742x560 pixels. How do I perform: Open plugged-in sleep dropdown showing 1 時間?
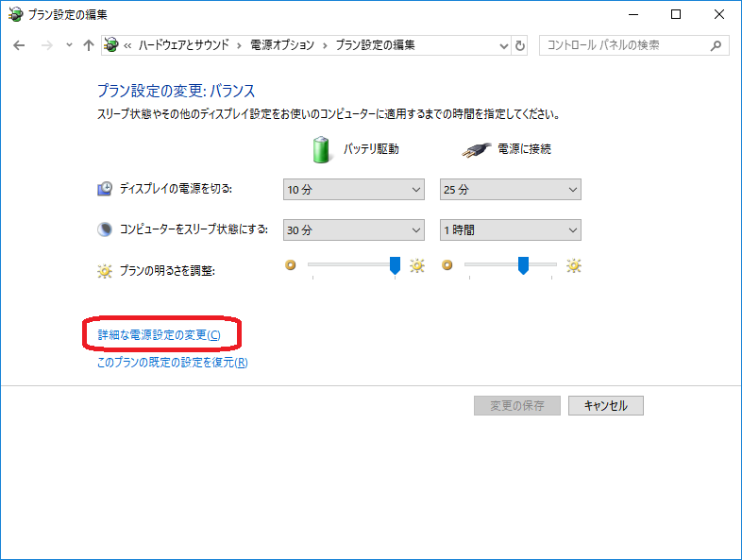[x=510, y=230]
